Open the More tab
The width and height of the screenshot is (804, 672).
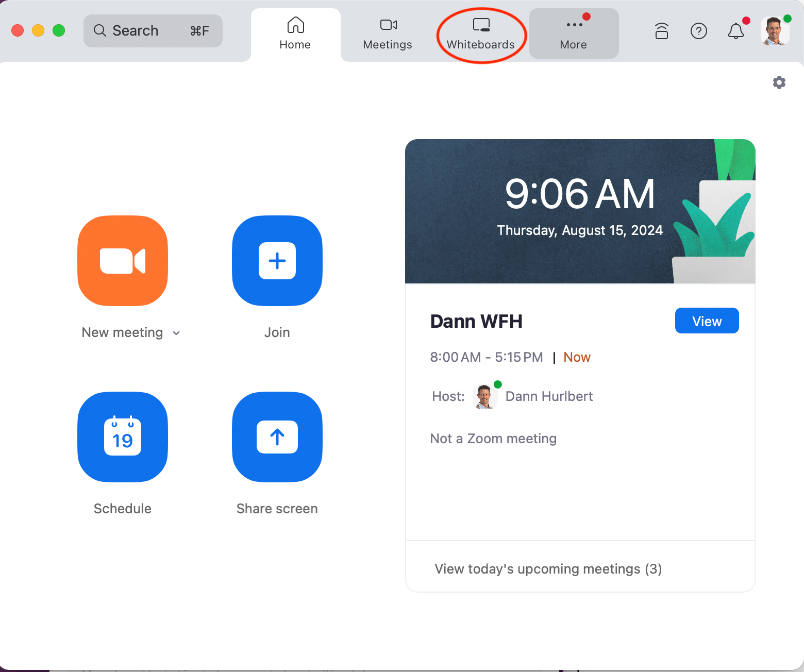pos(574,34)
